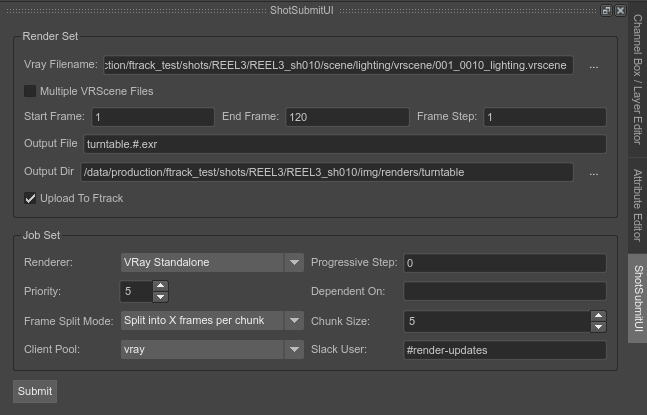Open the Renderer dropdown
647x415 pixels.
coord(212,263)
